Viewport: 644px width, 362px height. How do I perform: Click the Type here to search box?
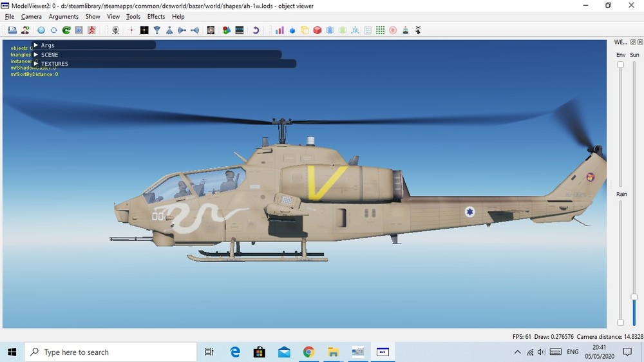click(111, 352)
